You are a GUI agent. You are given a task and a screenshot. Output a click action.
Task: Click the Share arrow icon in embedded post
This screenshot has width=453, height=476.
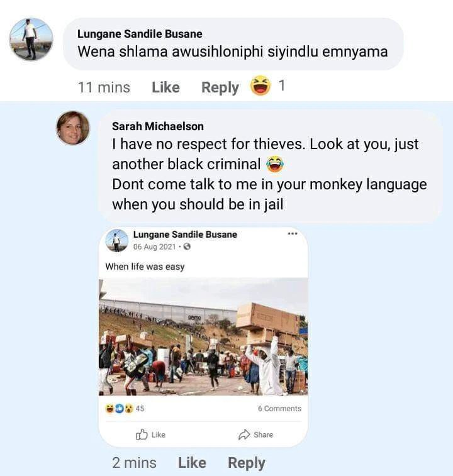[244, 434]
